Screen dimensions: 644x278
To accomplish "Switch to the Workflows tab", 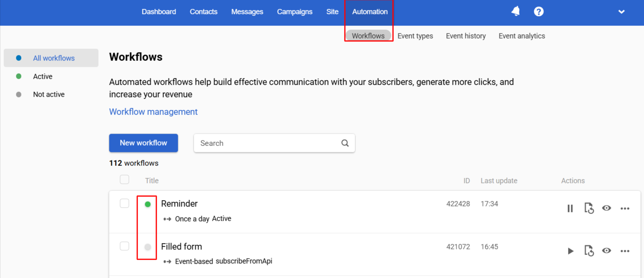I will pyautogui.click(x=368, y=36).
